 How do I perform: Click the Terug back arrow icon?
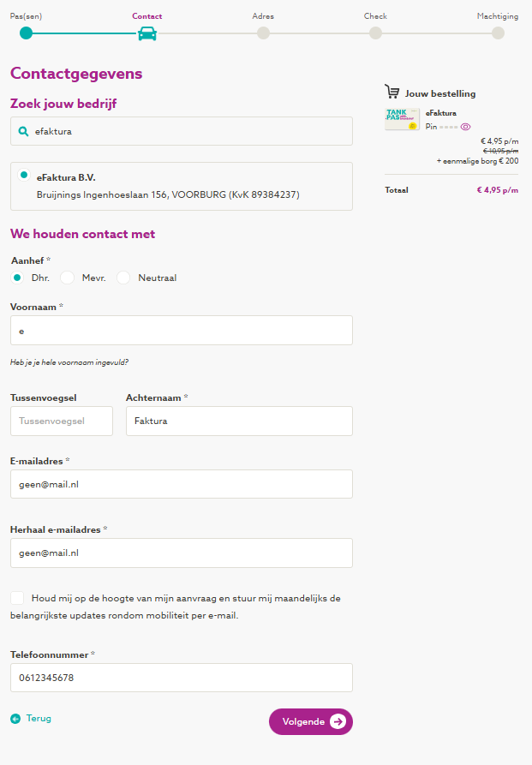15,719
